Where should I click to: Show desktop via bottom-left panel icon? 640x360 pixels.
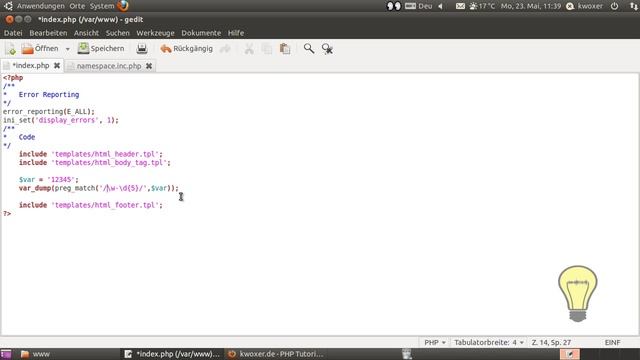[6, 354]
